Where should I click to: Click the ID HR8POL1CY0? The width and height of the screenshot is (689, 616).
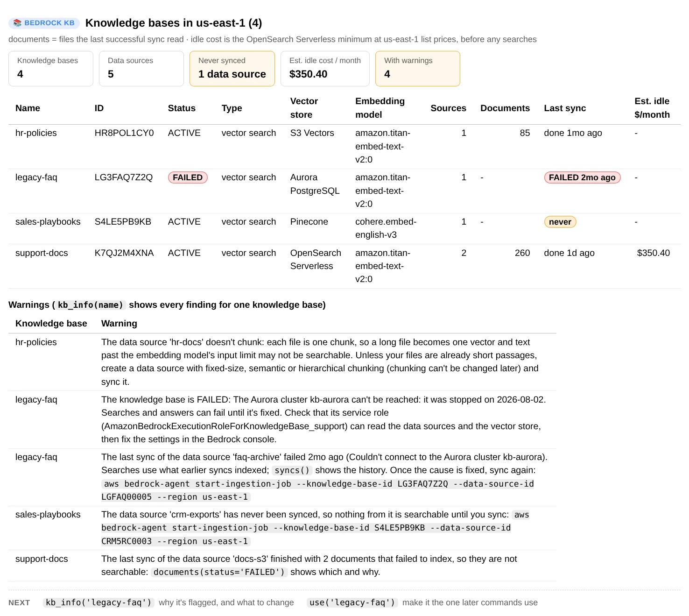pos(124,133)
